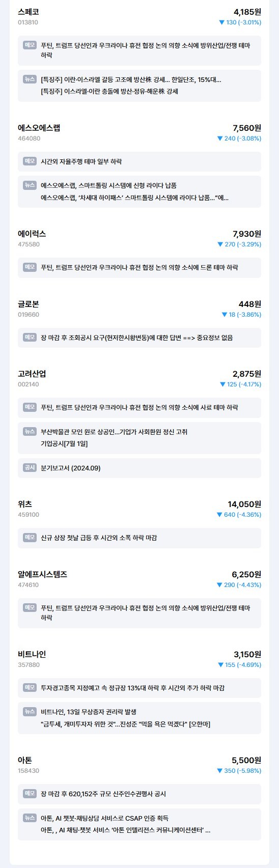Open the 에스오에스랩 stock title

[39, 128]
